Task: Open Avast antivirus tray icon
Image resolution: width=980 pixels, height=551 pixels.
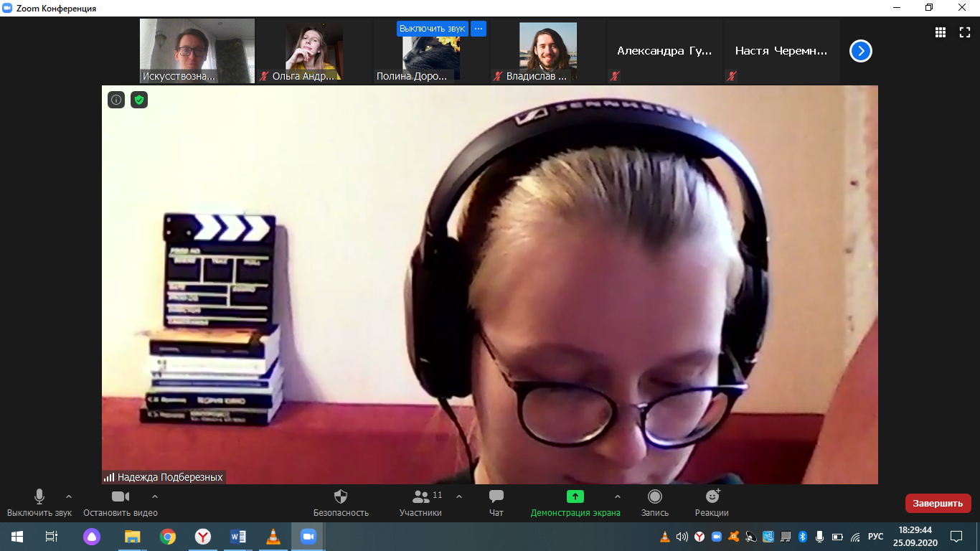Action: [734, 536]
